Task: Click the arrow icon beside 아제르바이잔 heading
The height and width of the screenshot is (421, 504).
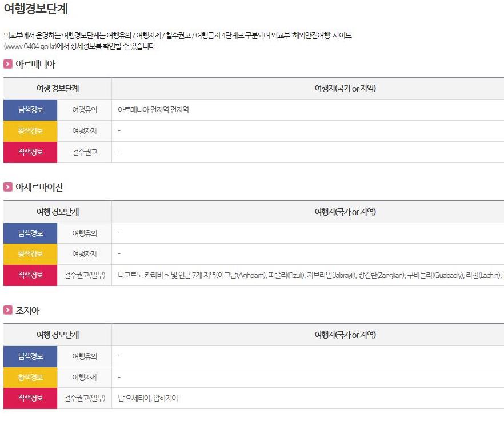Action: [8, 187]
